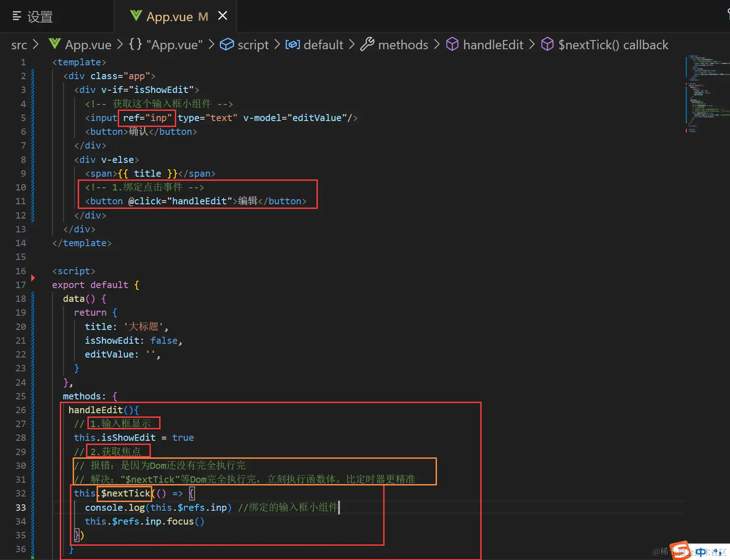Click v-if="isShowEdit" on line 3

[147, 90]
